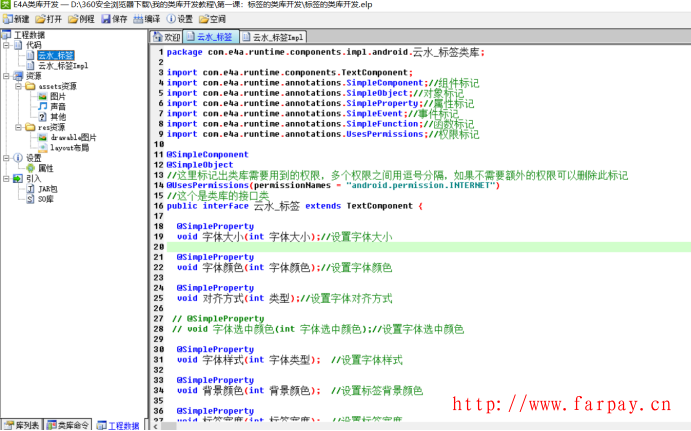
Task: Open the 例程 (examples) toolbar icon
Action: 82,19
